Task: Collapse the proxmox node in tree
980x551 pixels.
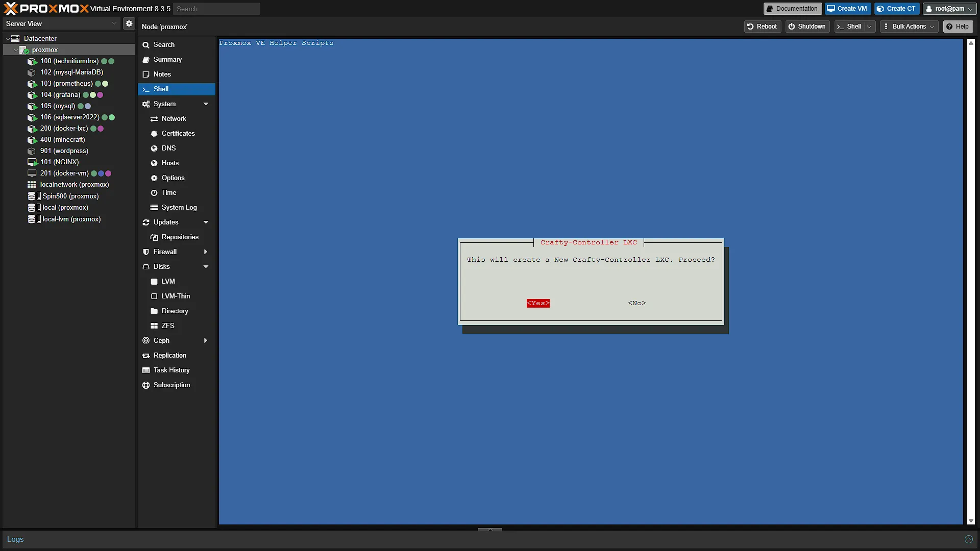Action: (x=15, y=50)
